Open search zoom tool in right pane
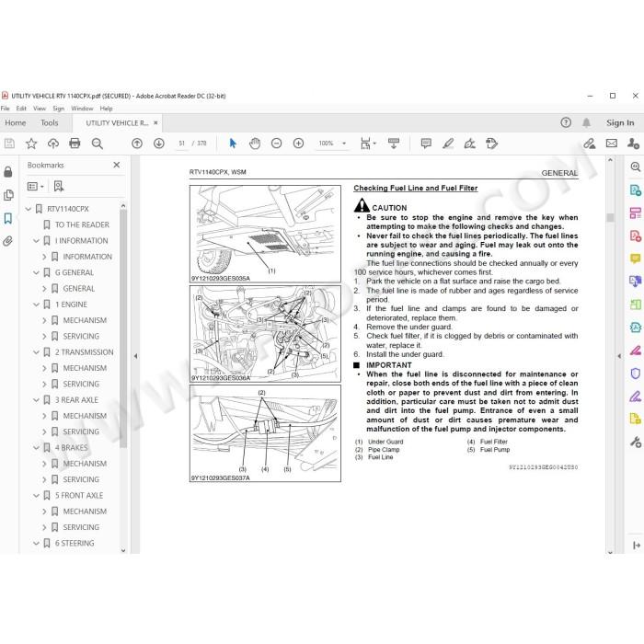 (636, 167)
